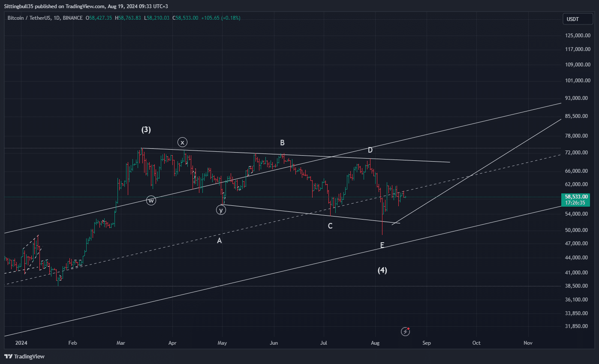Image resolution: width=599 pixels, height=364 pixels.
Task: Click the 93,000.00 price axis label
Action: 577,98
